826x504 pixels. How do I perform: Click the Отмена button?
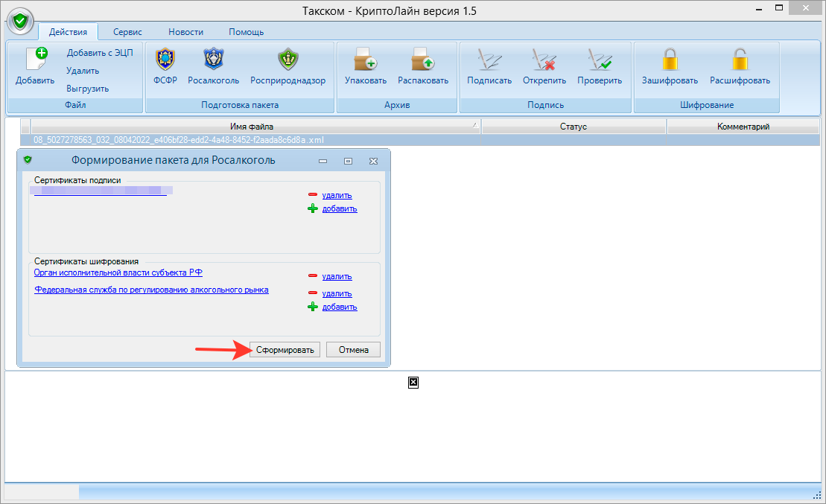click(x=354, y=350)
